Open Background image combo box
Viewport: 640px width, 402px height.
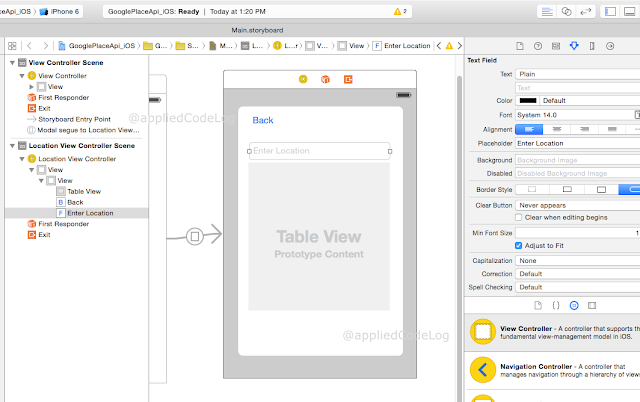click(x=578, y=160)
